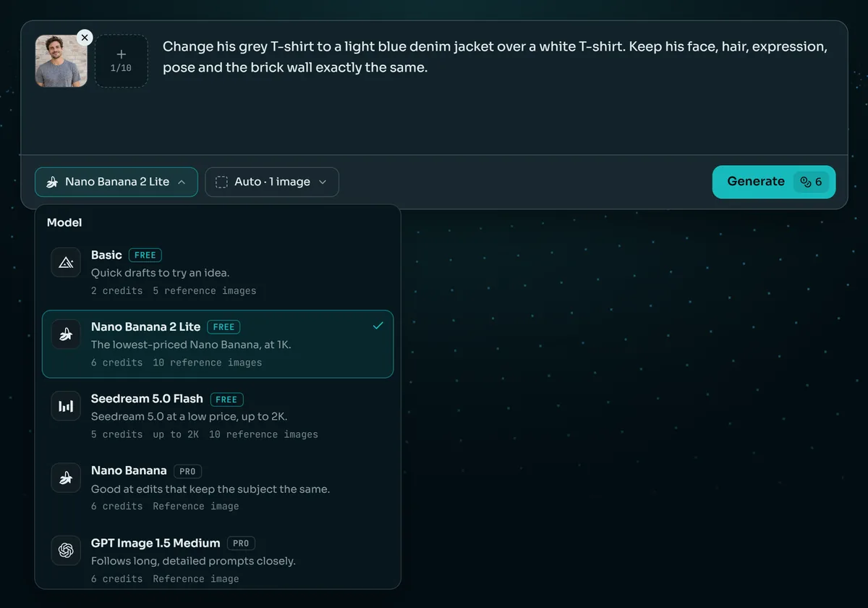This screenshot has width=868, height=608.
Task: Switch to the GPT Image 1.5 Medium title
Action: tap(156, 543)
